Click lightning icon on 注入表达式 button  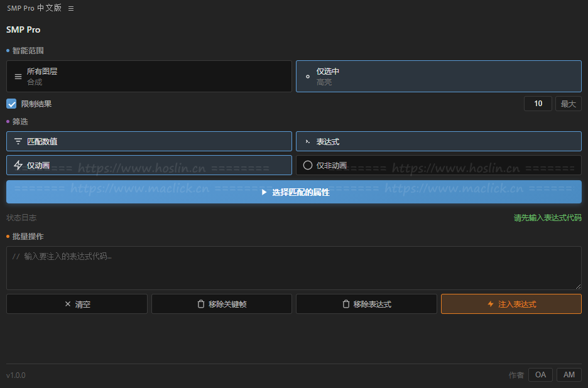pyautogui.click(x=491, y=304)
